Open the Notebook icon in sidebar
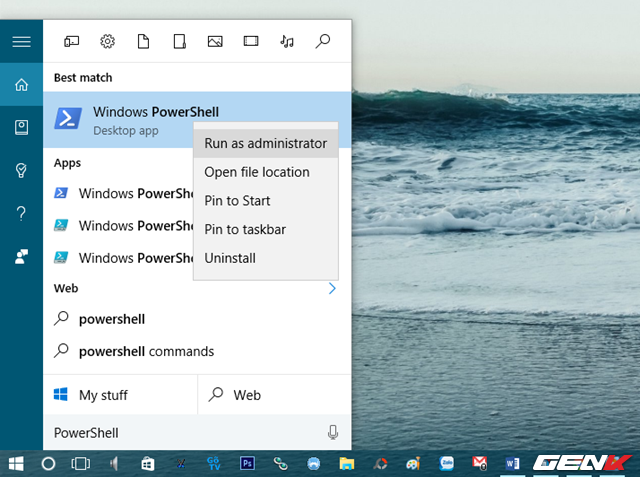This screenshot has width=640, height=477. coord(21,127)
